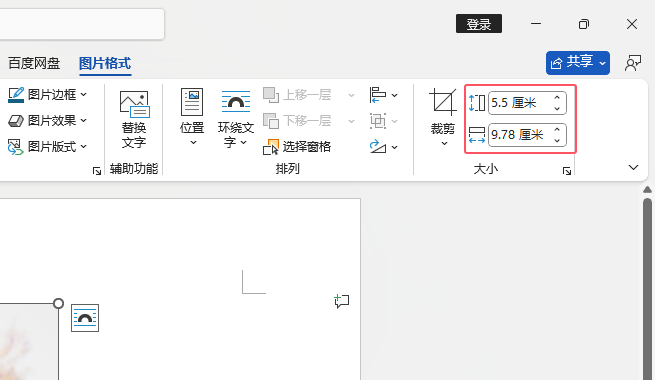This screenshot has width=655, height=380.
Task: Minimize the Word window
Action: click(x=536, y=24)
